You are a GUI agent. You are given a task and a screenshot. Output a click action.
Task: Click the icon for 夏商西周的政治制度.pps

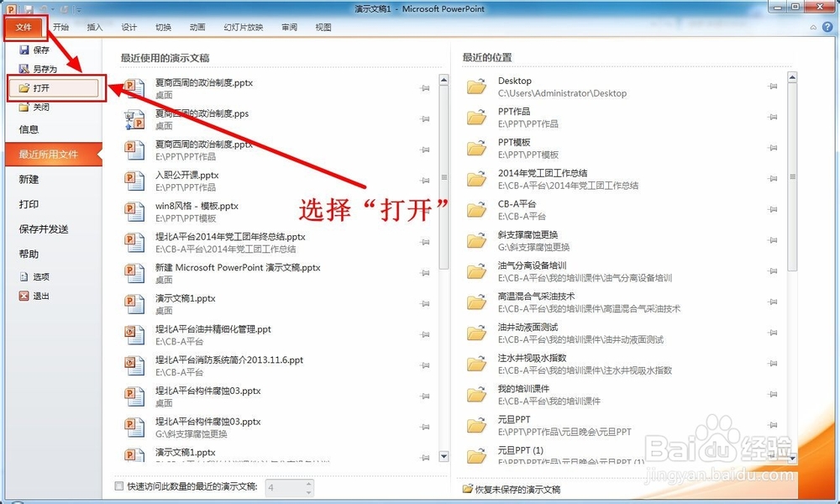click(x=134, y=119)
